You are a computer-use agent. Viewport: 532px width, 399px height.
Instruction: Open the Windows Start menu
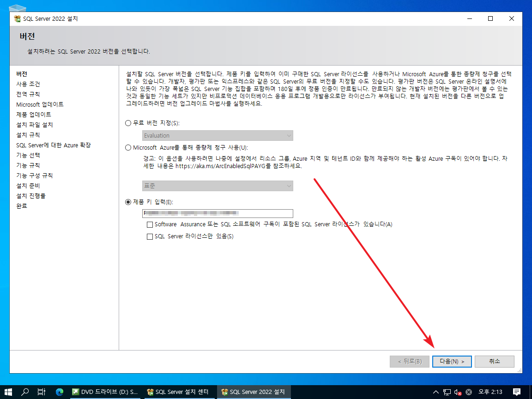coord(8,392)
